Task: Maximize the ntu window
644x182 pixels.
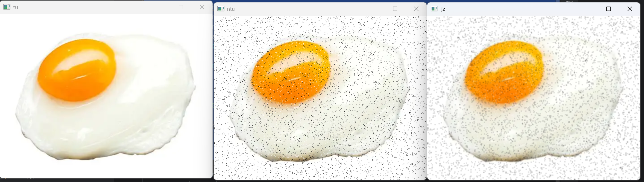Action: coord(395,9)
